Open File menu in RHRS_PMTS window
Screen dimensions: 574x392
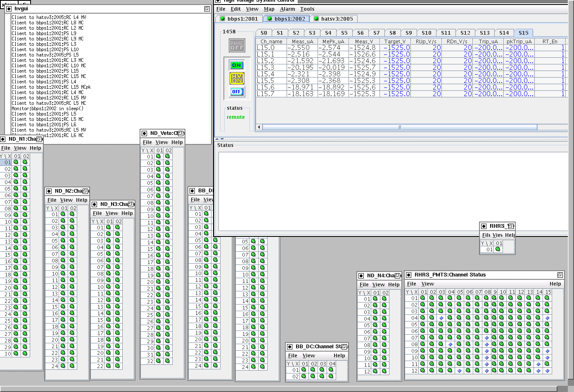412,284
